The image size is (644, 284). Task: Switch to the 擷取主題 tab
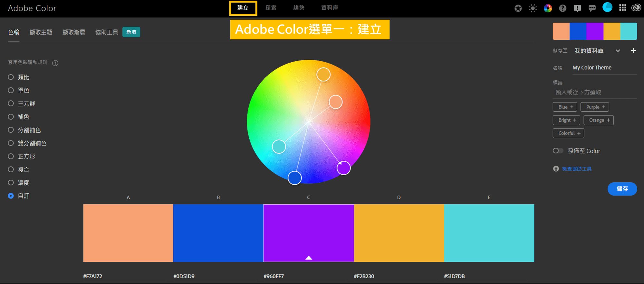(41, 32)
